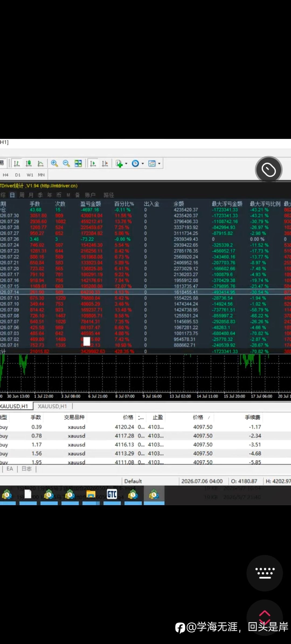Tap the floating keyboard button
The image size is (291, 644).
pos(265,573)
